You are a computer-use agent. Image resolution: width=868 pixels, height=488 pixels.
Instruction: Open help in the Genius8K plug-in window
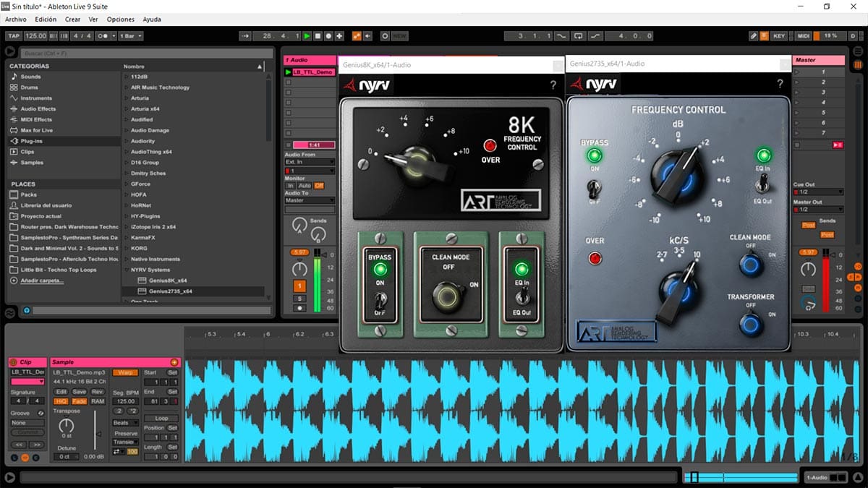click(x=553, y=85)
